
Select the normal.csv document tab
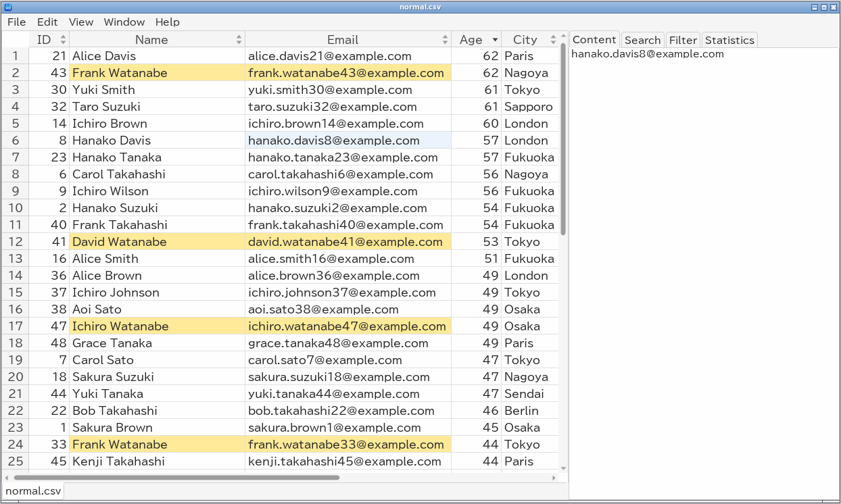[33, 491]
